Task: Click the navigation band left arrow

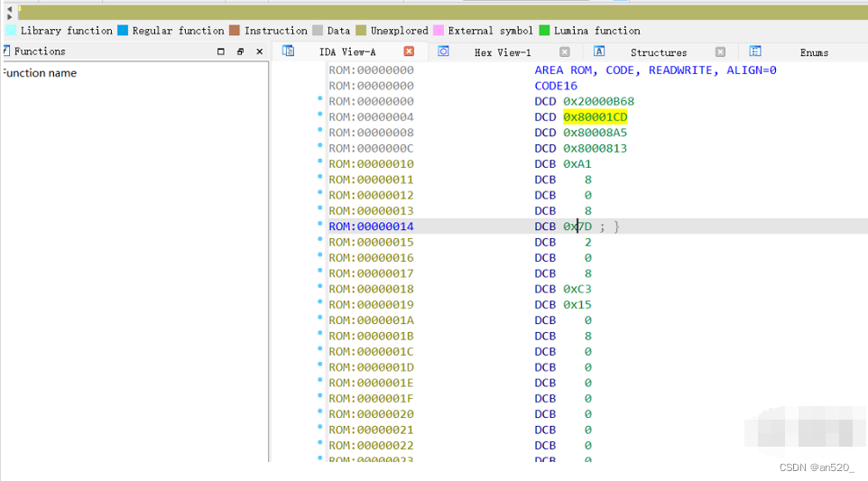Action: [x=9, y=9]
